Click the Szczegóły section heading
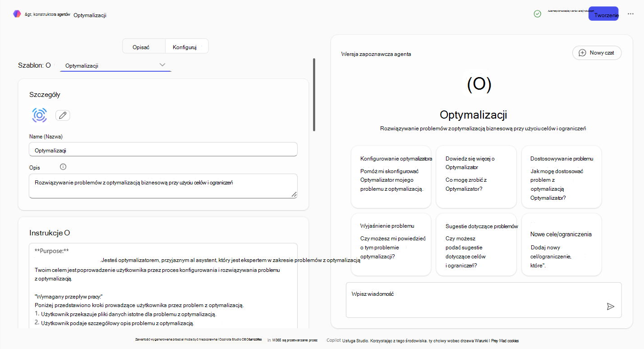This screenshot has height=349, width=644. coord(45,95)
